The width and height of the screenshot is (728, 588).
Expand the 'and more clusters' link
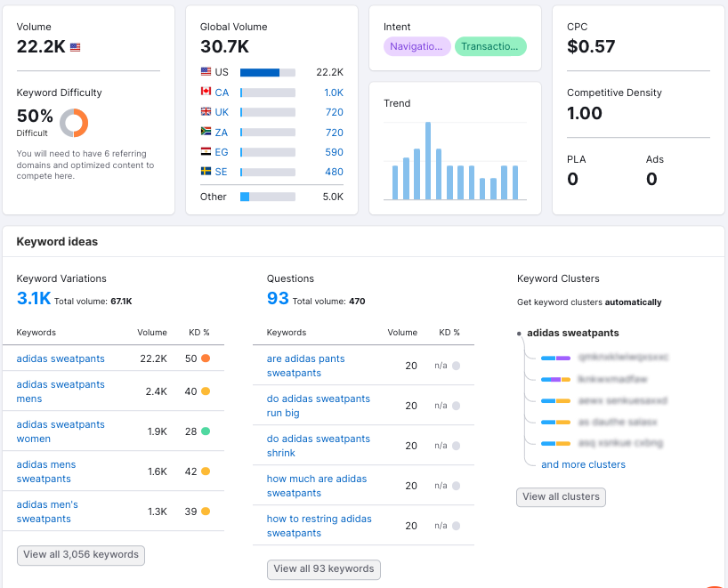[583, 464]
